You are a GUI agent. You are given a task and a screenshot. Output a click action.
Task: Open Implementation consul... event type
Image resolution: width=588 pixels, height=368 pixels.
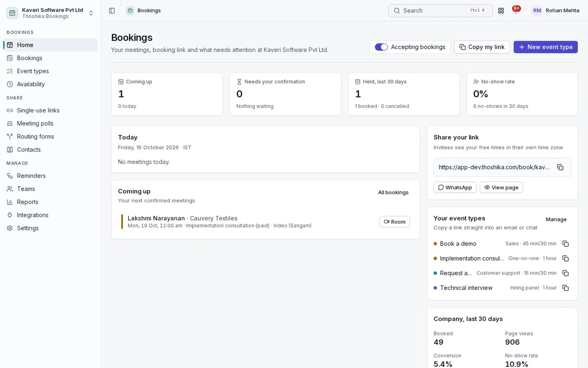pyautogui.click(x=472, y=259)
